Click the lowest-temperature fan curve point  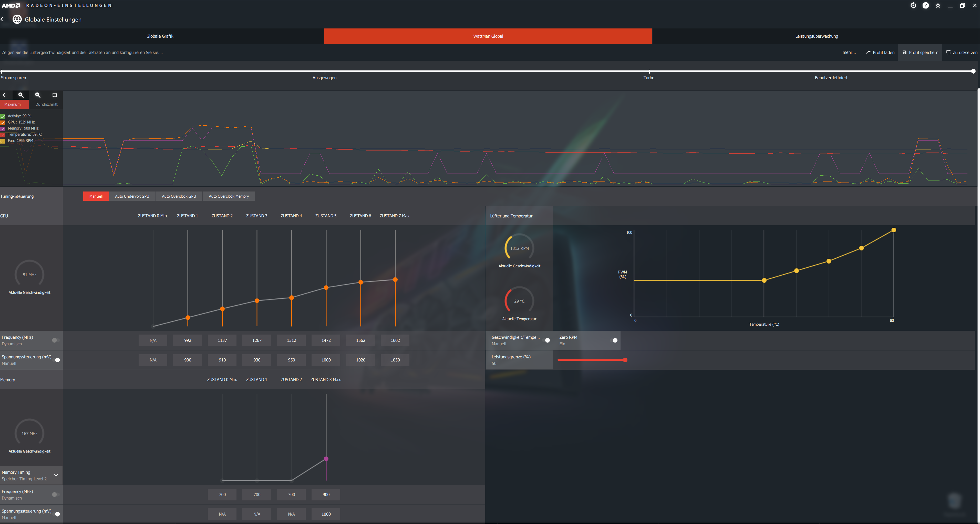click(764, 280)
